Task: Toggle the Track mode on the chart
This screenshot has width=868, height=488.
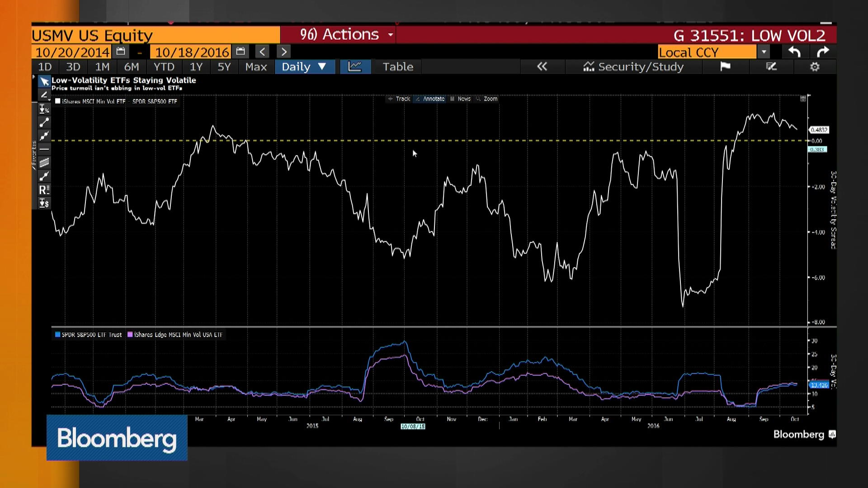Action: [401, 99]
